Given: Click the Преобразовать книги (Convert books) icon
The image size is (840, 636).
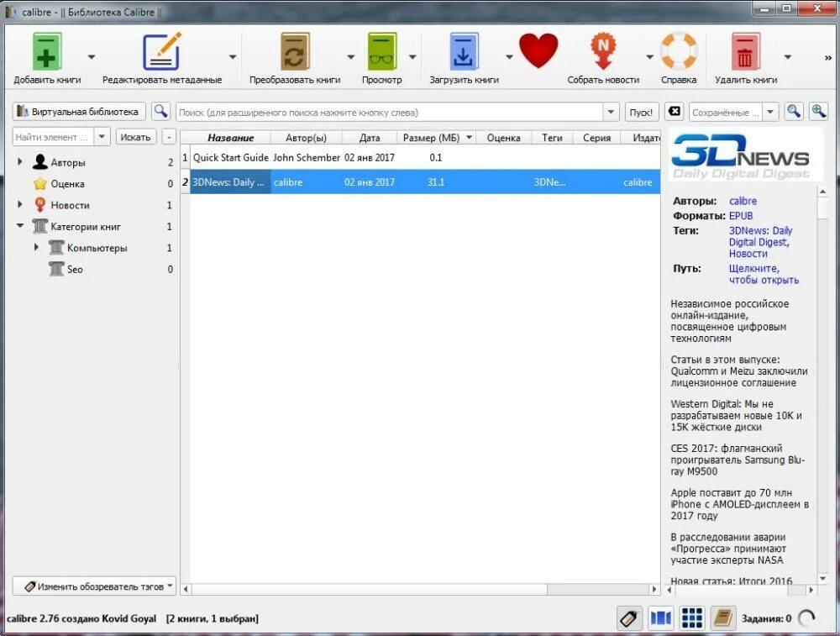Looking at the screenshot, I should tap(295, 52).
